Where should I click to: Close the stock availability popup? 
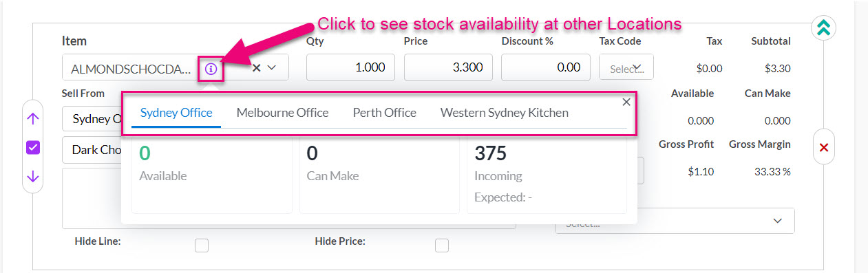(626, 102)
